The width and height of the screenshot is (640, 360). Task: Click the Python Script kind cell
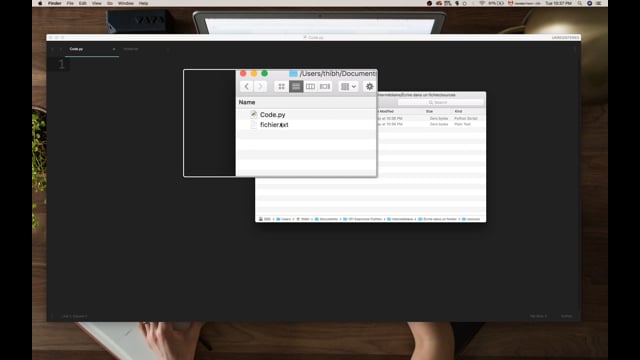466,118
